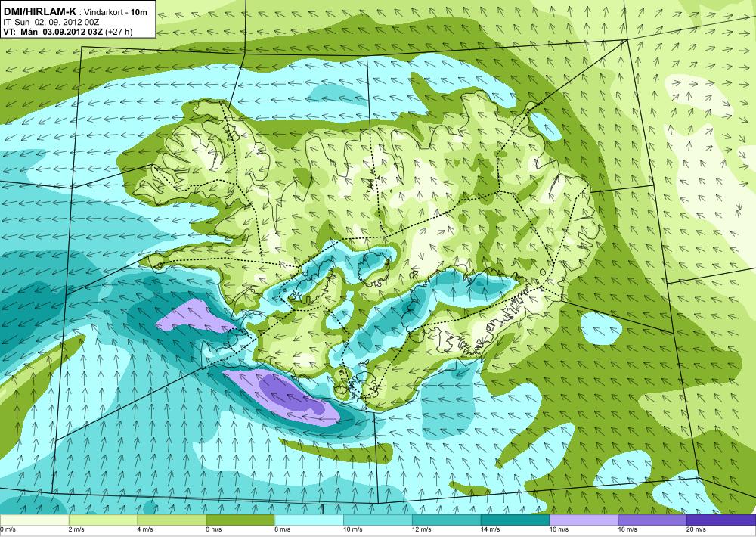Image resolution: width=756 pixels, height=537 pixels.
Task: Click the '20 m/s' legend label
Action: pos(696,529)
